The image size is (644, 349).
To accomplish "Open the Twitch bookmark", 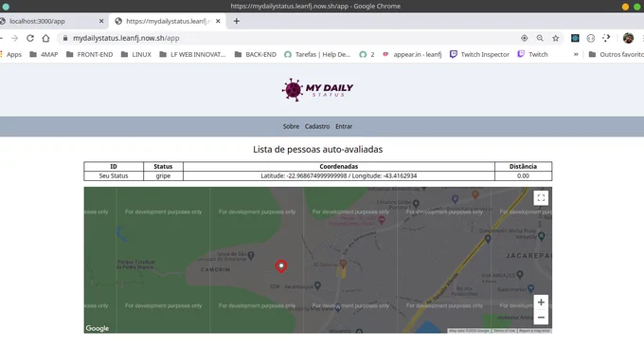I will click(532, 54).
